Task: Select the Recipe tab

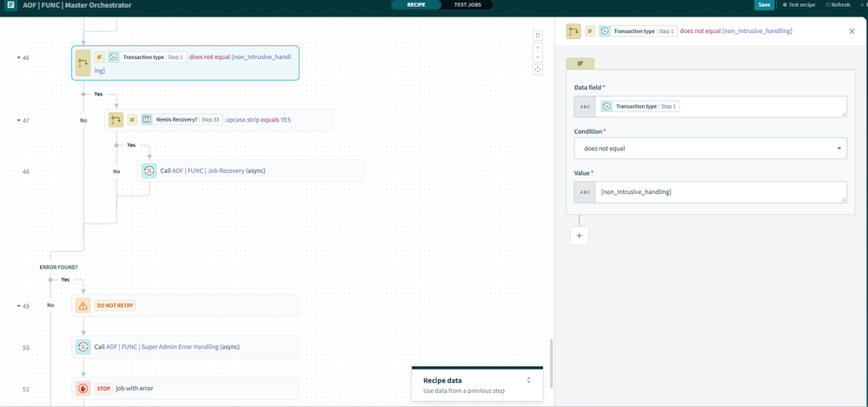Action: [416, 5]
